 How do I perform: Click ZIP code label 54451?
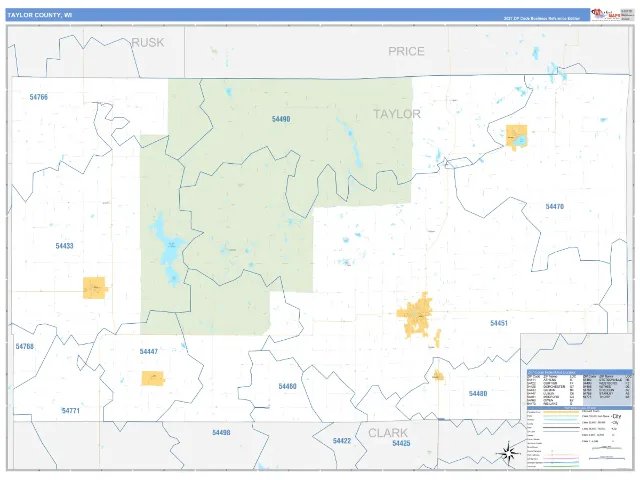(499, 323)
